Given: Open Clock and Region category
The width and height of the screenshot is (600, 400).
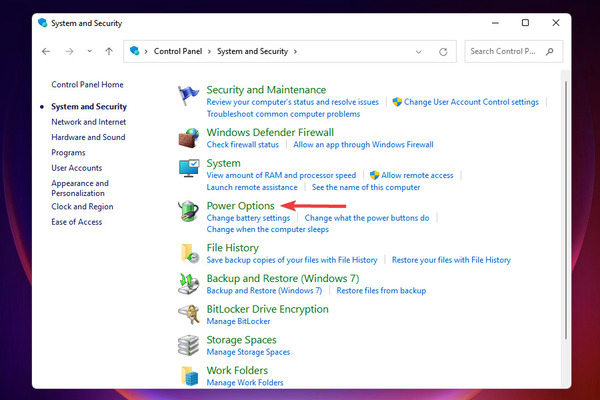Looking at the screenshot, I should (82, 207).
